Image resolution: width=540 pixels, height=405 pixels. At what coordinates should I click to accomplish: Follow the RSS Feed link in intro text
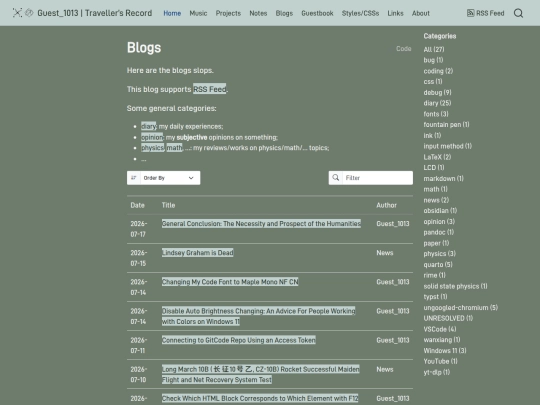(x=210, y=89)
